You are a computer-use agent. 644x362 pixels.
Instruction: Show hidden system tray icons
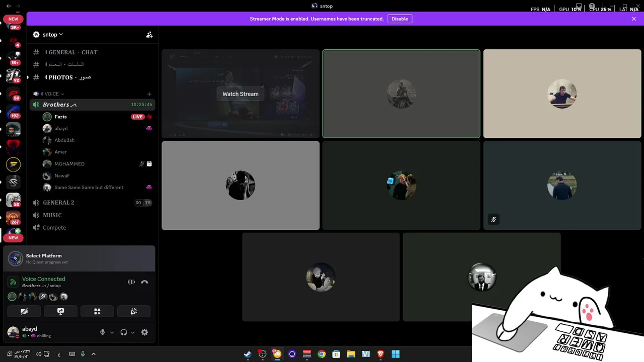[94, 354]
